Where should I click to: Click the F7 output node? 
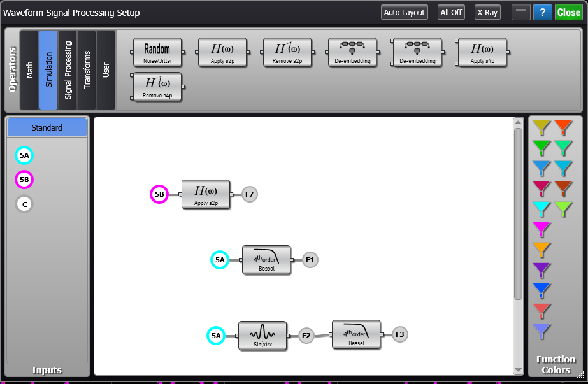pos(248,194)
